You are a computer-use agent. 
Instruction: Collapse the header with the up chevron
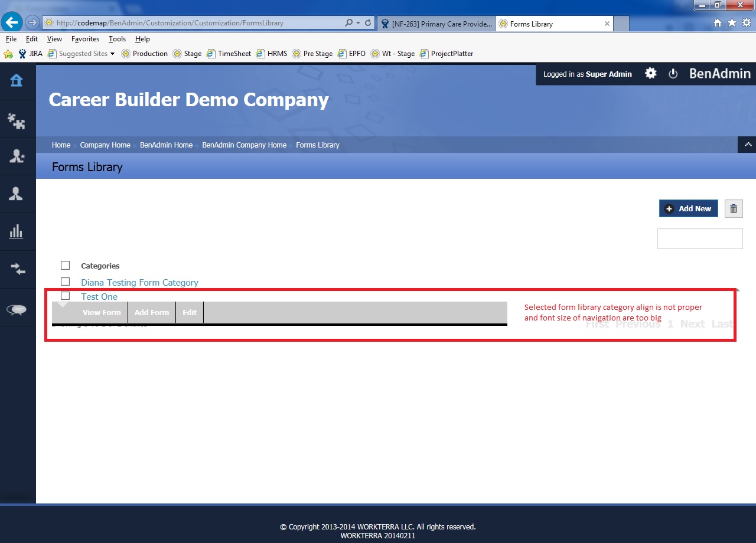(747, 145)
